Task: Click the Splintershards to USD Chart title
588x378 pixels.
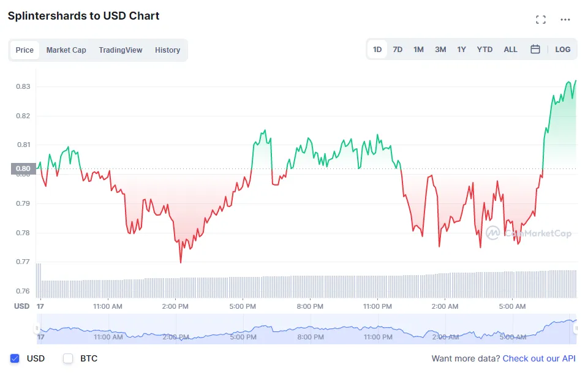Action: click(x=84, y=16)
